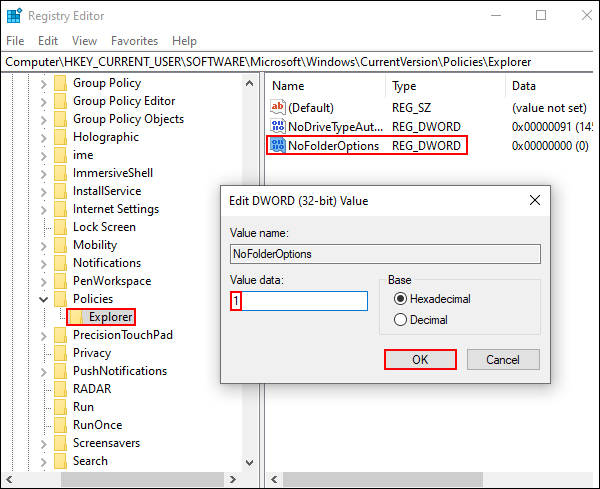Click the NoDriveTypeAutoRun DWORD icon
Image resolution: width=600 pixels, height=489 pixels.
pos(277,126)
